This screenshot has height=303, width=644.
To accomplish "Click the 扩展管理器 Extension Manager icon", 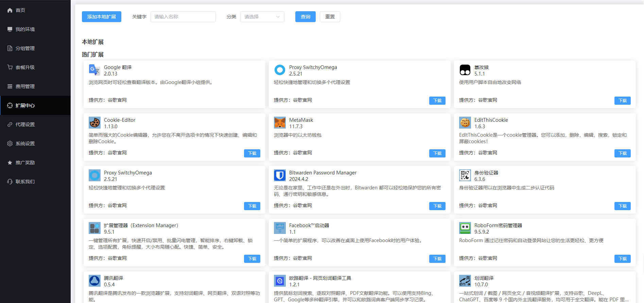I will click(x=94, y=228).
